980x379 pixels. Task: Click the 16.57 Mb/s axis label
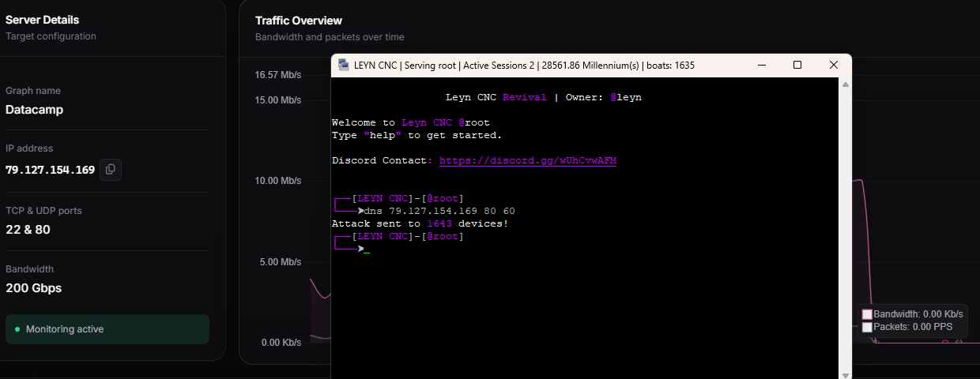pyautogui.click(x=278, y=75)
